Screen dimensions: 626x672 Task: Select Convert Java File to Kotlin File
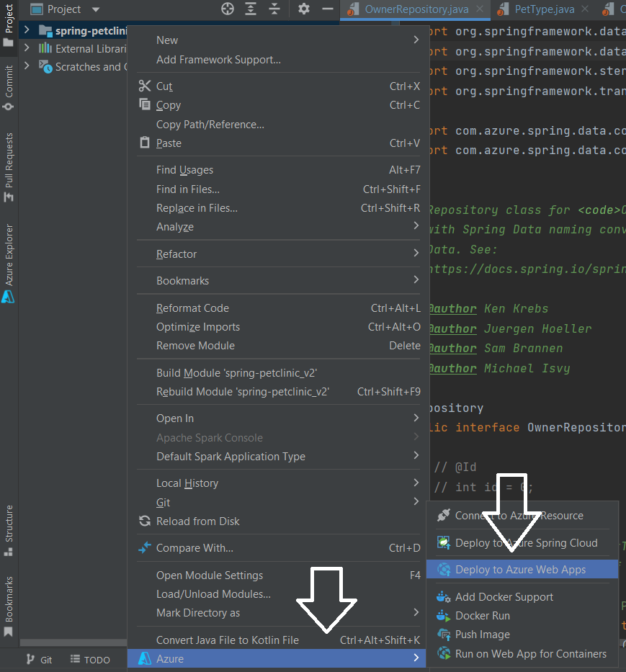click(278, 640)
